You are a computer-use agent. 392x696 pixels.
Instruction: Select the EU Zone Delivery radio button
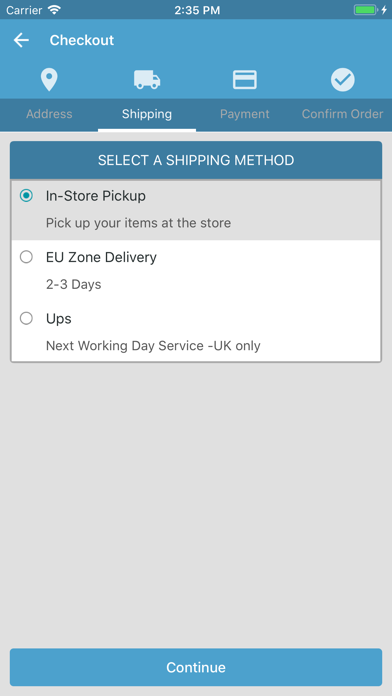click(x=27, y=257)
